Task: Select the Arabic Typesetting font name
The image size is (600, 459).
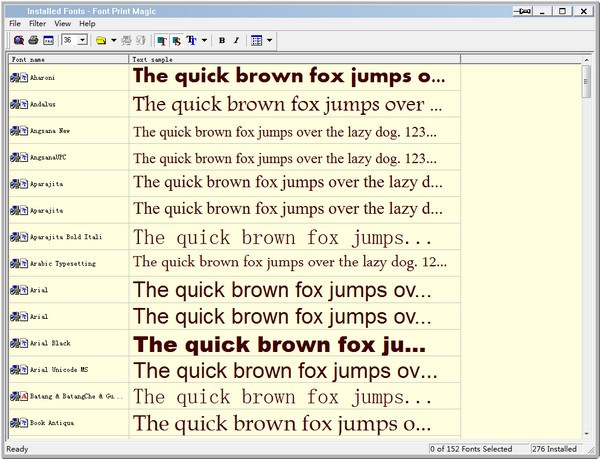Action: (63, 264)
